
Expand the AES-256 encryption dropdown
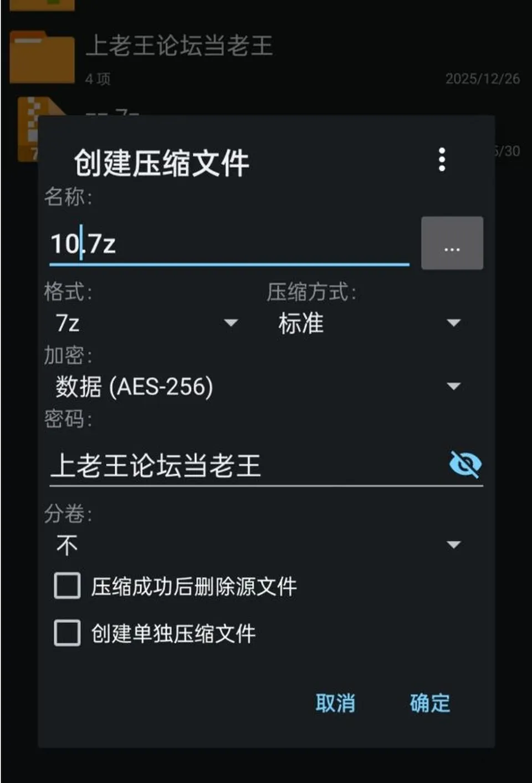click(x=258, y=387)
